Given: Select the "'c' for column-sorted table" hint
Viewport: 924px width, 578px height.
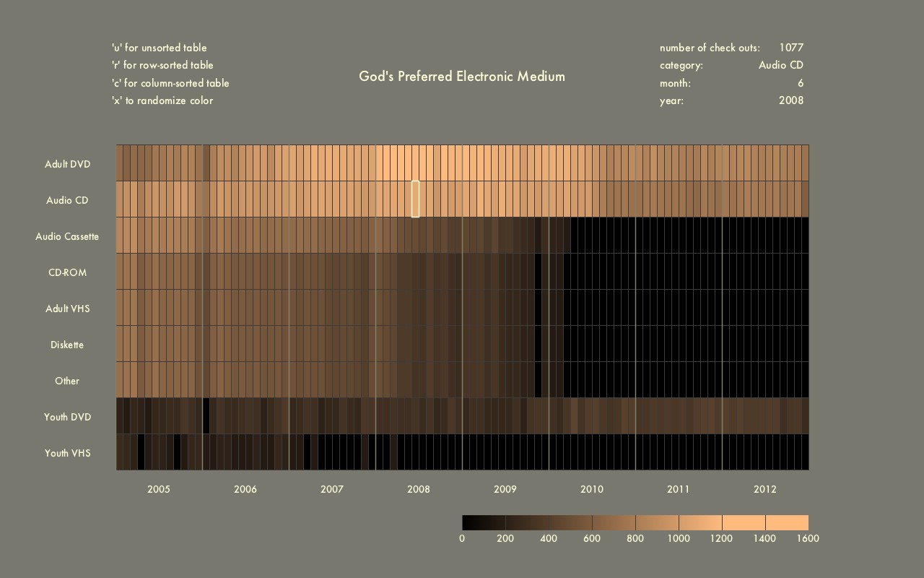Looking at the screenshot, I should tap(170, 83).
